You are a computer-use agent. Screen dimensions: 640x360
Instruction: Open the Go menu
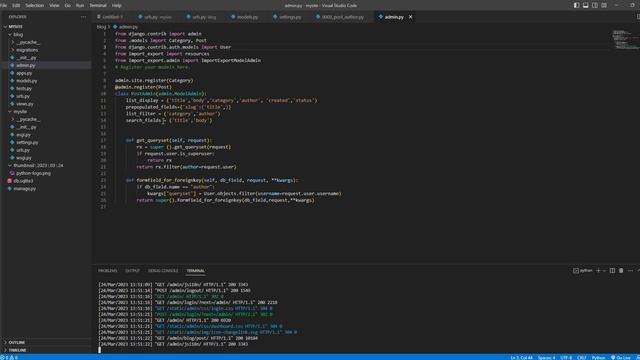click(68, 5)
